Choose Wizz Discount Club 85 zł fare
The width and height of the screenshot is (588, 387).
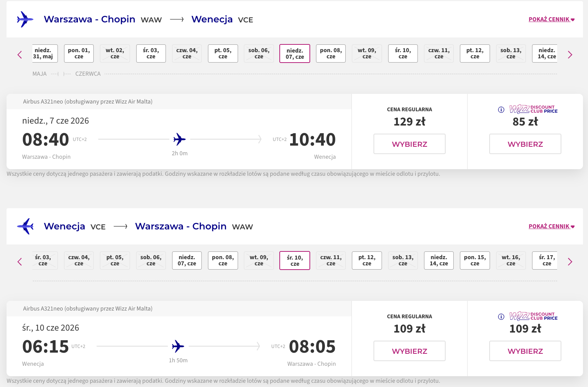[525, 144]
